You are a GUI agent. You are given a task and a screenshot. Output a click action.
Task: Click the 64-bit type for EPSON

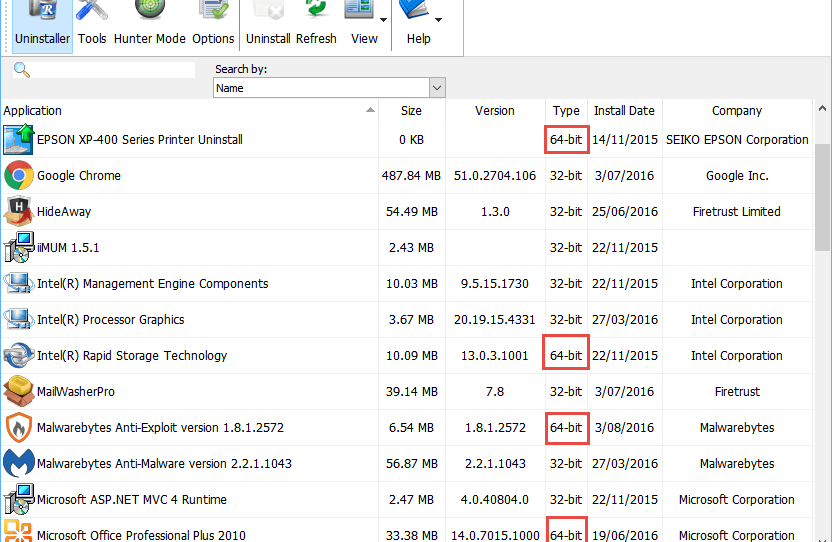point(566,140)
